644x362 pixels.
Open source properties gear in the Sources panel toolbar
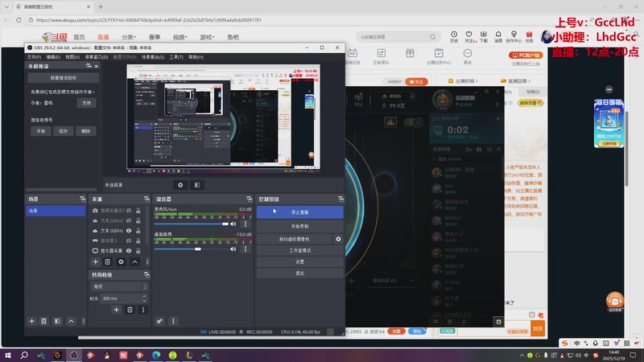[x=121, y=262]
